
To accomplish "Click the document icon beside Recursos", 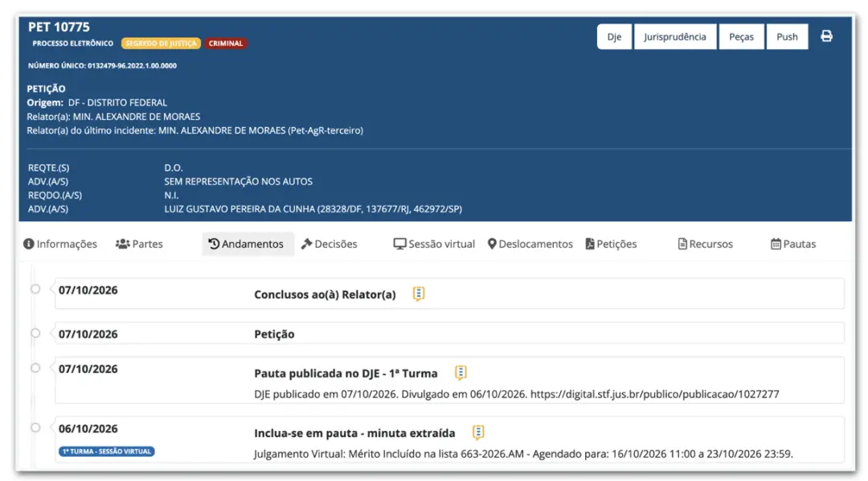I will 682,244.
